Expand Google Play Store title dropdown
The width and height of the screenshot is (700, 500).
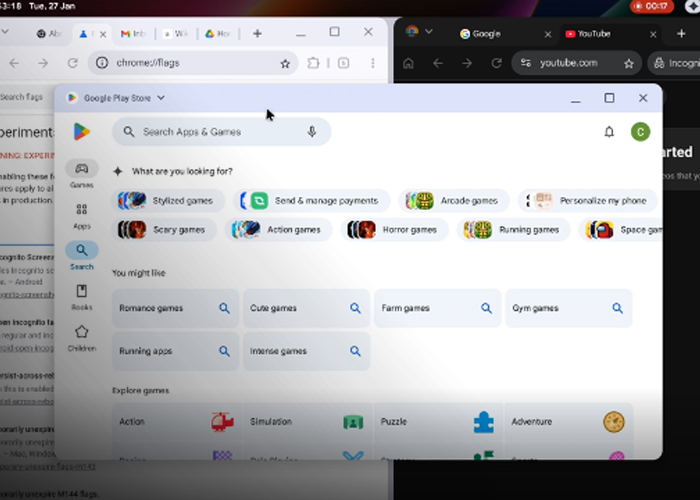point(161,98)
